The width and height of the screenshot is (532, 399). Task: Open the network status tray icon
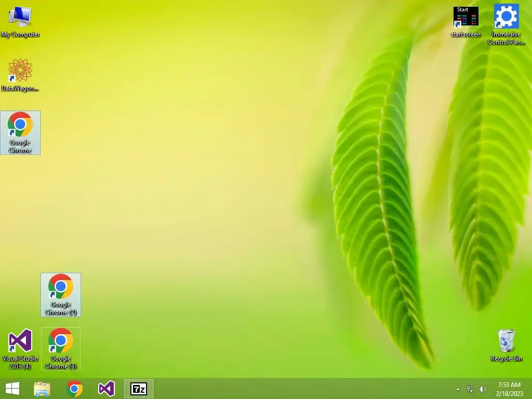(x=471, y=389)
